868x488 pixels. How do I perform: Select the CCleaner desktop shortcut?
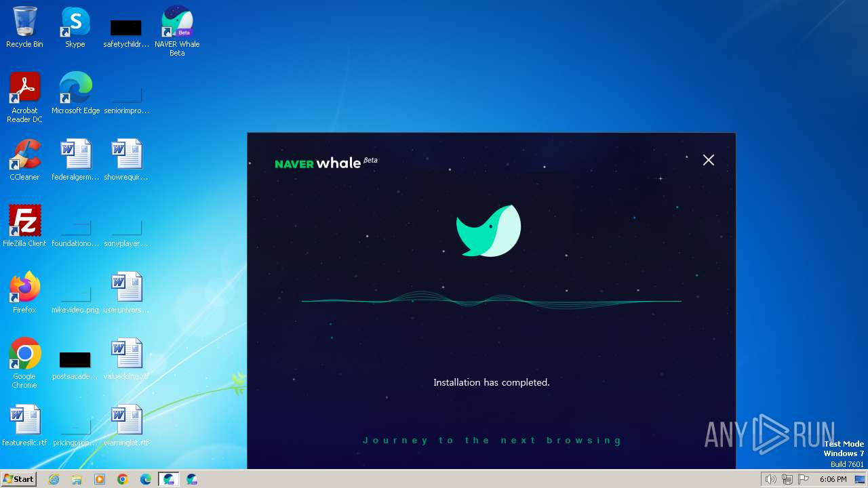[24, 161]
